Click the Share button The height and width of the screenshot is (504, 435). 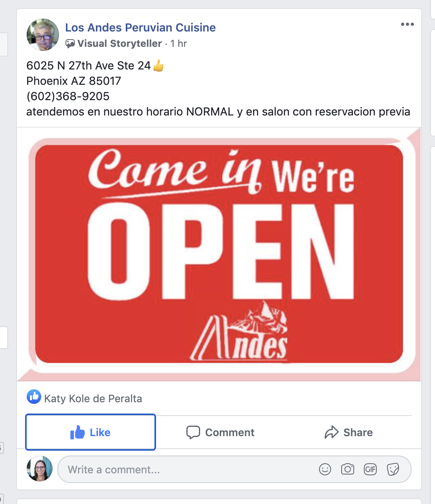(348, 432)
